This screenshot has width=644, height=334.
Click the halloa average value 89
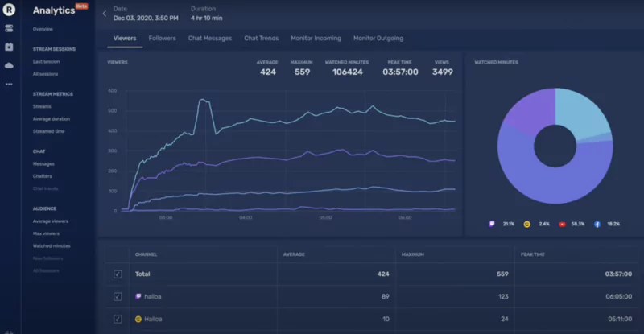coord(386,296)
